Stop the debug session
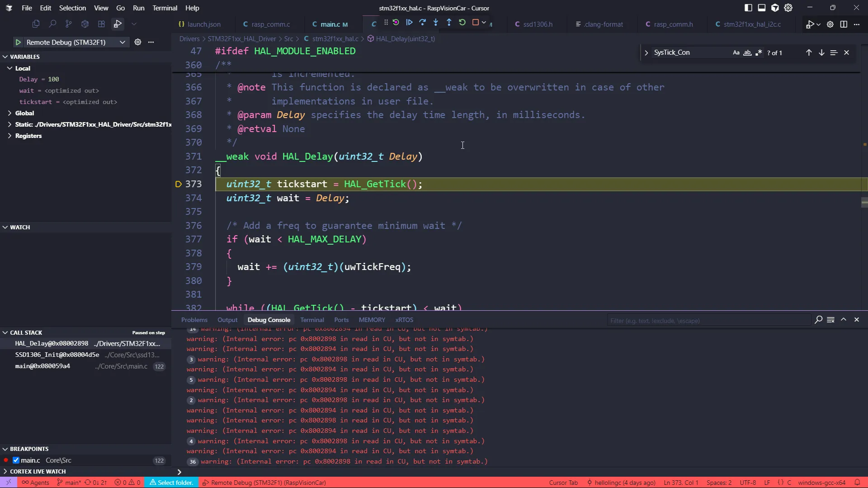 tap(475, 23)
